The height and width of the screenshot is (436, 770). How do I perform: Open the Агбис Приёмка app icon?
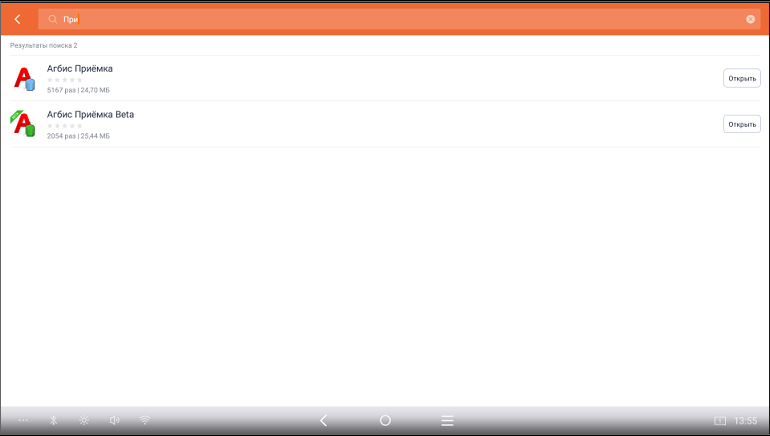pyautogui.click(x=23, y=79)
